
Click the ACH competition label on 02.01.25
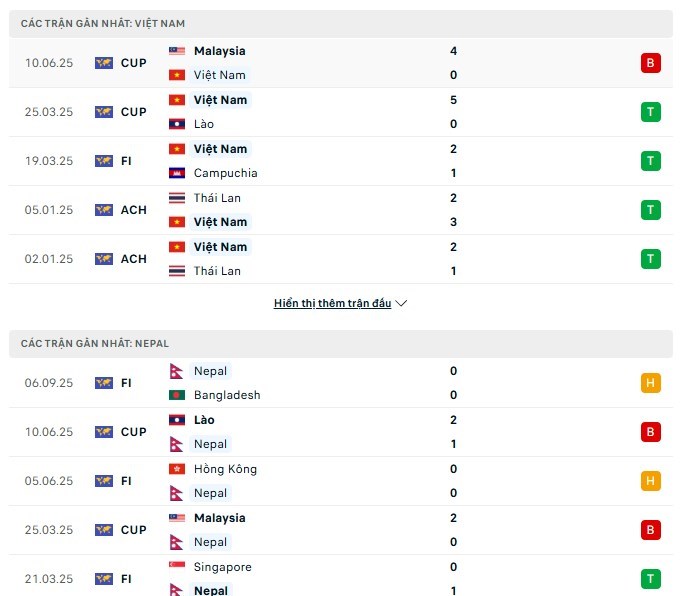point(134,259)
